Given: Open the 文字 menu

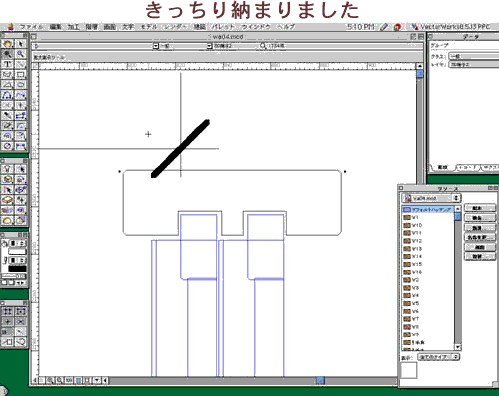Looking at the screenshot, I should click(127, 27).
